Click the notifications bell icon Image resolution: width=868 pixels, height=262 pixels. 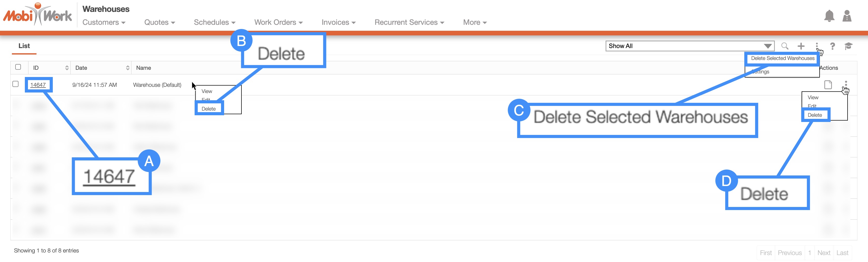pyautogui.click(x=829, y=16)
